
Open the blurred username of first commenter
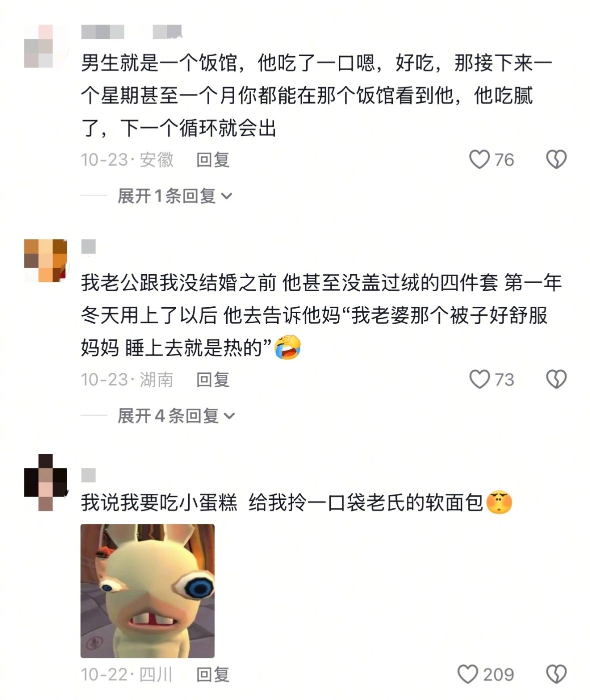[x=131, y=32]
